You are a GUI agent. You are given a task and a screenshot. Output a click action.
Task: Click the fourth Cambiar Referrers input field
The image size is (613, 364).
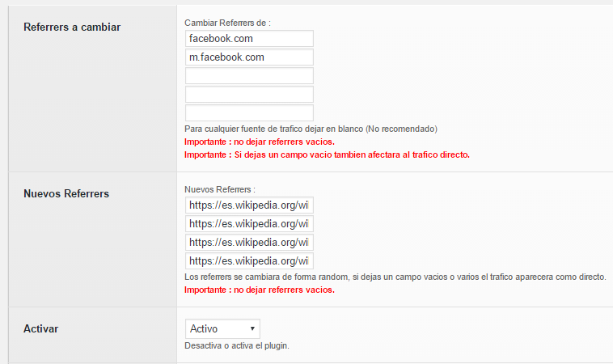pos(249,94)
